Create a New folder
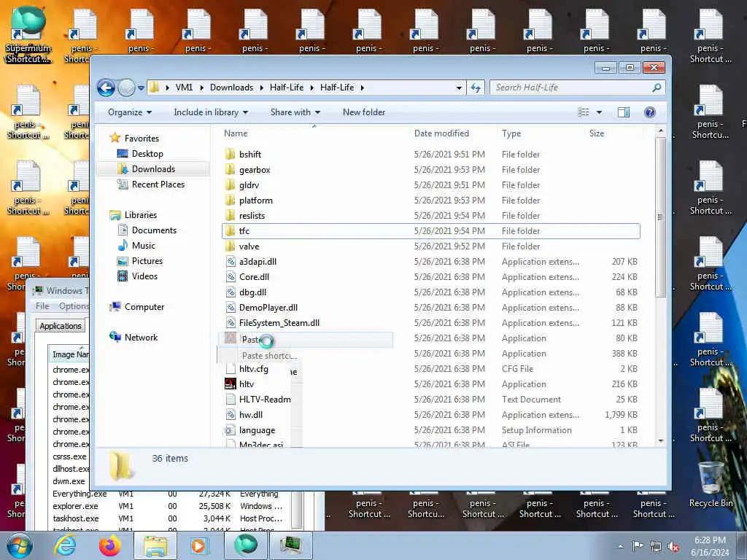Viewport: 747px width, 560px height. click(364, 112)
